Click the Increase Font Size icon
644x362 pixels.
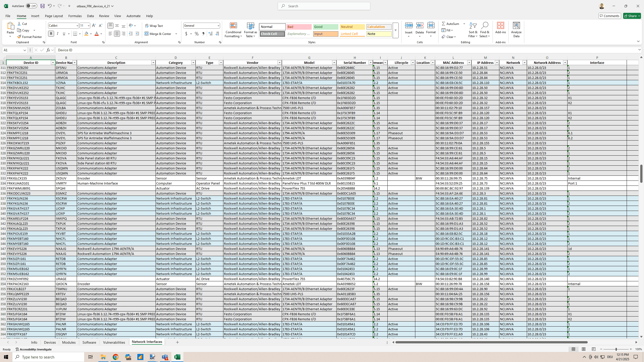click(94, 26)
